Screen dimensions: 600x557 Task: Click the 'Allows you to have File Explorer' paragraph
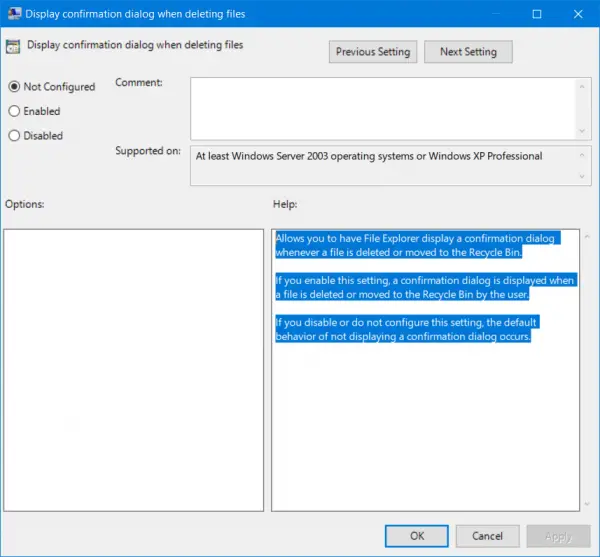point(418,245)
